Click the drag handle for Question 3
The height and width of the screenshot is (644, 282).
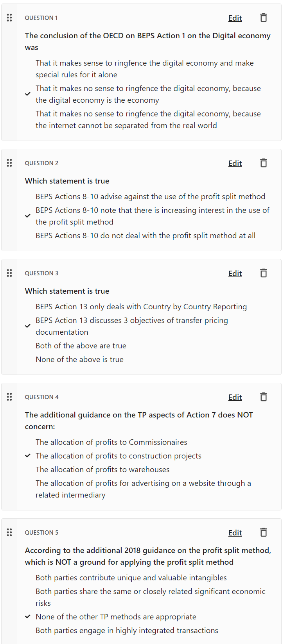[9, 273]
